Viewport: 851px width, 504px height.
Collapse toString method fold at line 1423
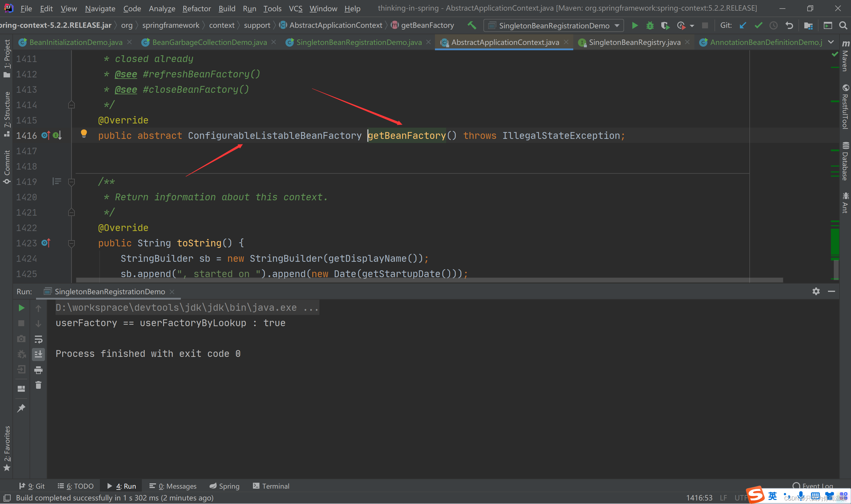coord(71,243)
